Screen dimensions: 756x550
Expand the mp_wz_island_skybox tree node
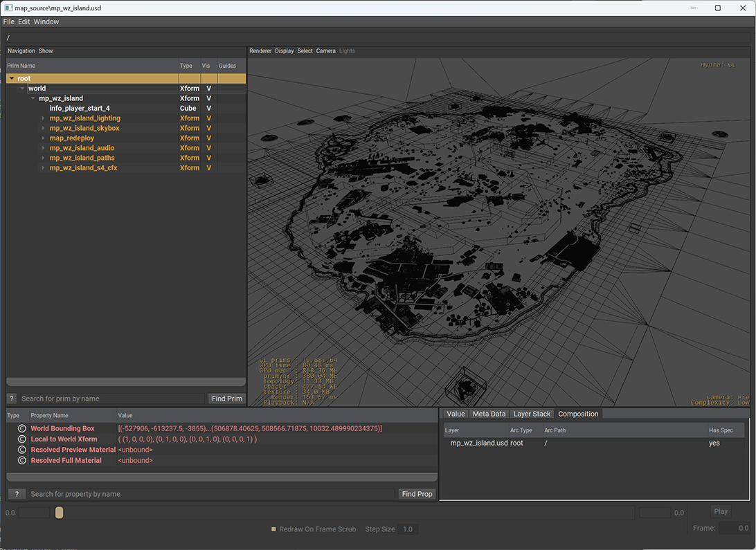[x=43, y=129]
